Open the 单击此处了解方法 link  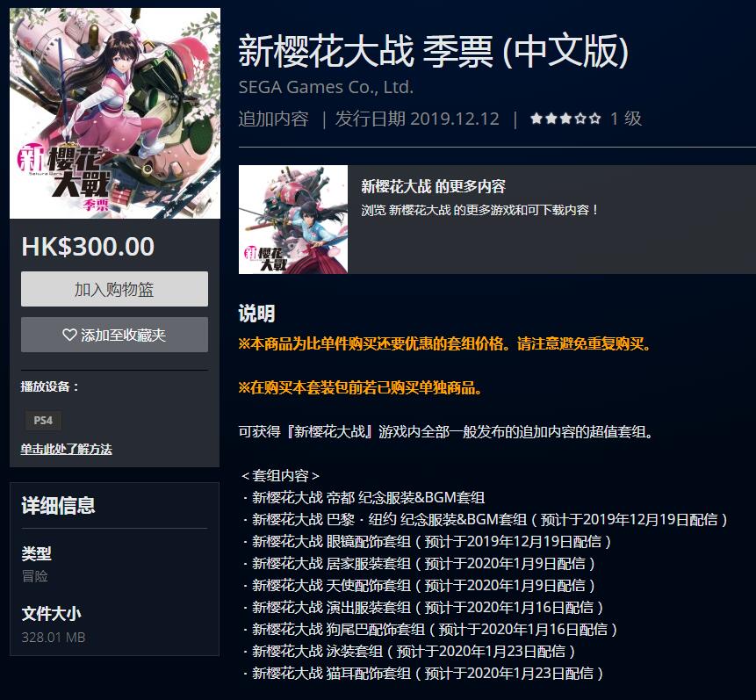tap(66, 449)
